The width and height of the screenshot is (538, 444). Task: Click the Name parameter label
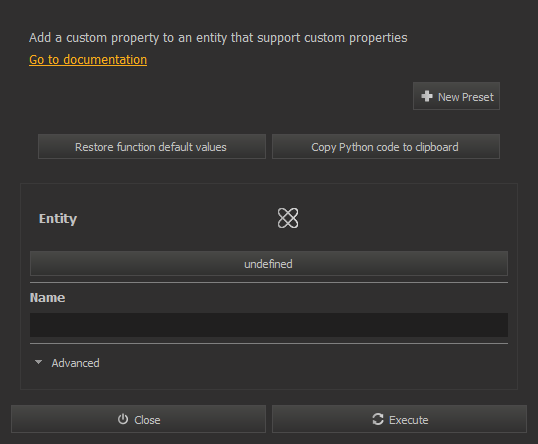click(47, 297)
